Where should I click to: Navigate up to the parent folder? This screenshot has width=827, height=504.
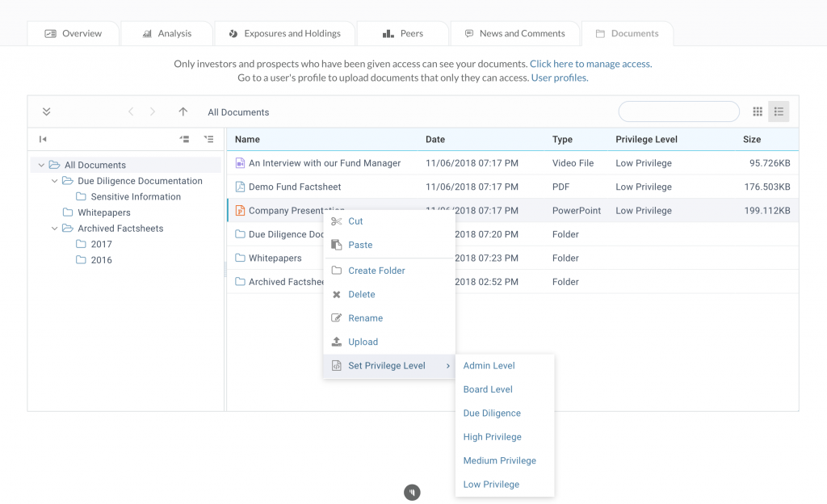click(181, 111)
